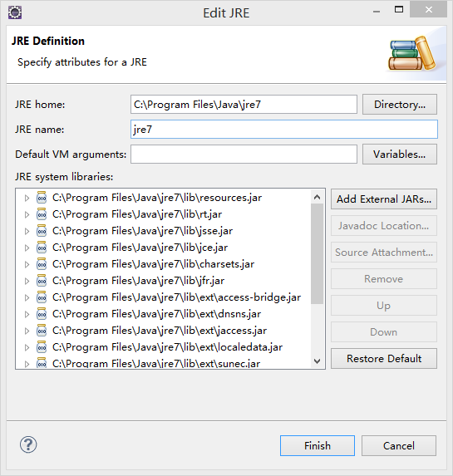The image size is (453, 476).
Task: Click the jar icon for jce.jar
Action: point(42,248)
